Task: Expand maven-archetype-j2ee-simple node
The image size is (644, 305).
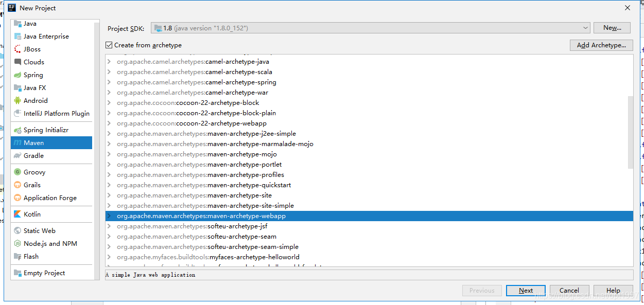Action: 109,134
